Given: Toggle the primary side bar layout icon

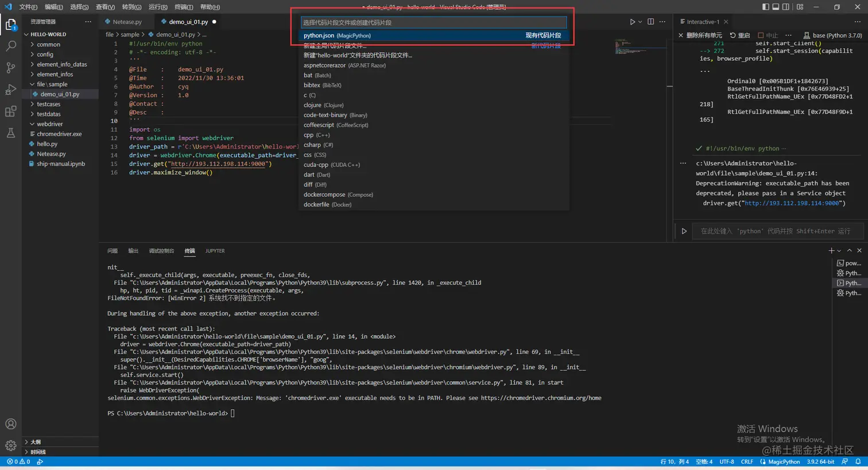Looking at the screenshot, I should (x=766, y=7).
